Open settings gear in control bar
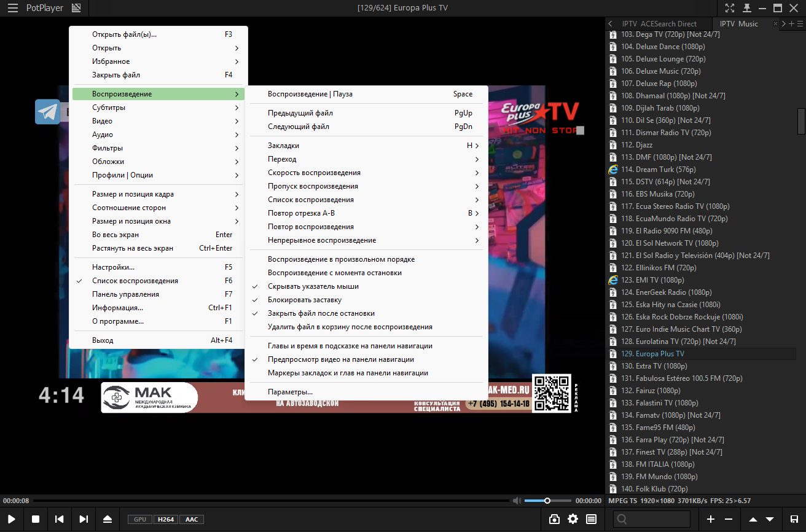 coord(573,519)
